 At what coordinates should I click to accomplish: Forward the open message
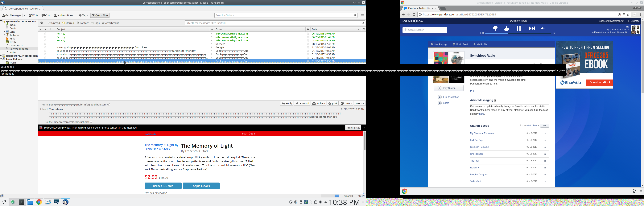tap(302, 104)
